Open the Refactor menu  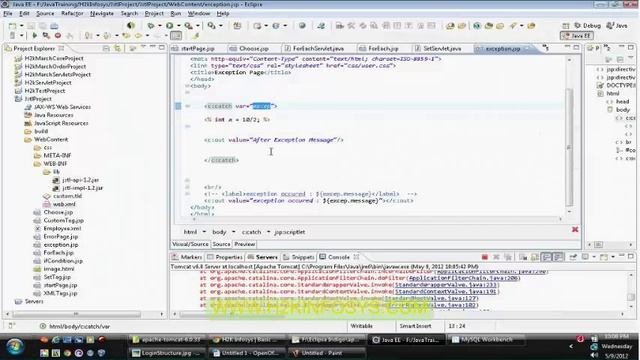72,13
